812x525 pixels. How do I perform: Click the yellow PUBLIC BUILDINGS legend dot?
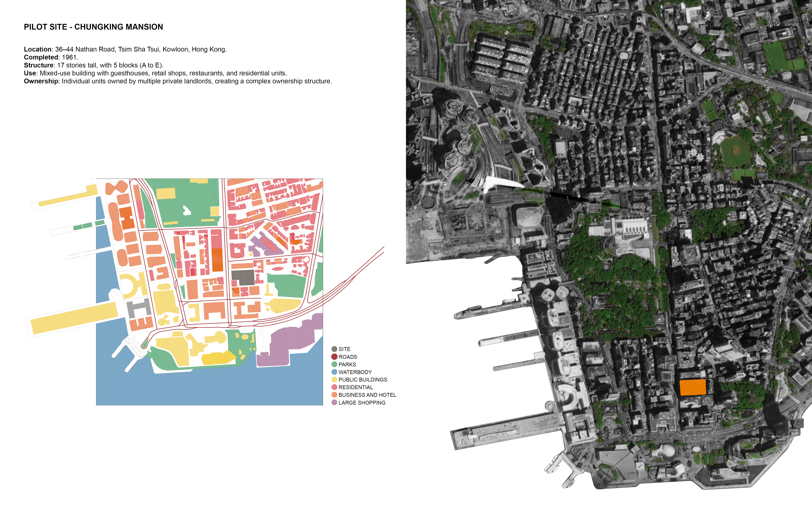click(x=334, y=379)
